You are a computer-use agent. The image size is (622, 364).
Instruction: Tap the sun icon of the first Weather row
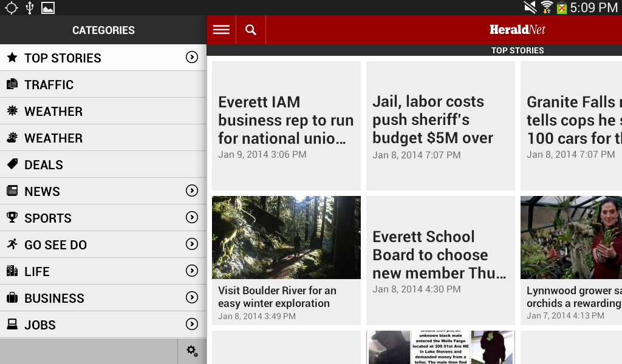coord(12,110)
